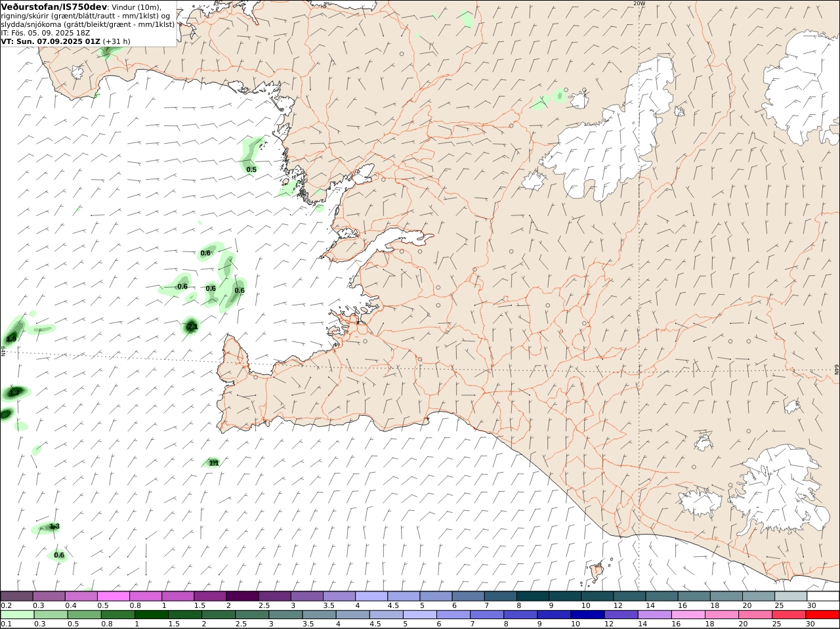Screen dimensions: 840x629
Task: Click the 0.5 precipitation value on the map
Action: pyautogui.click(x=251, y=169)
